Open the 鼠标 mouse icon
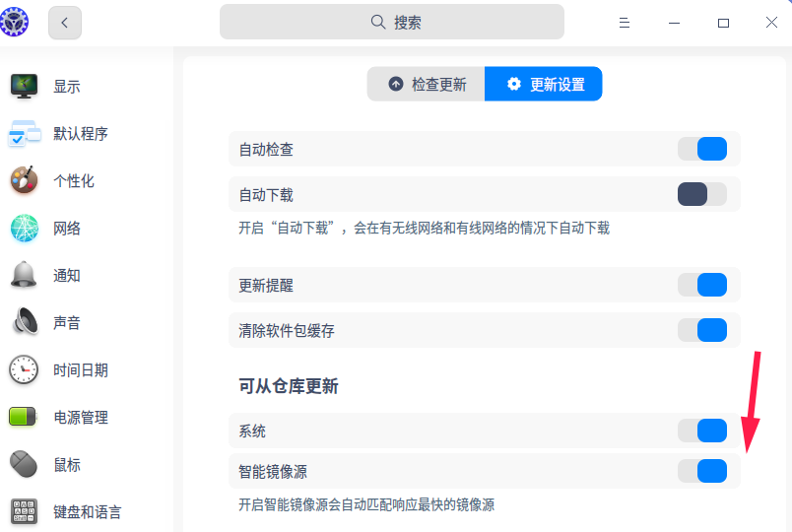 [x=24, y=464]
